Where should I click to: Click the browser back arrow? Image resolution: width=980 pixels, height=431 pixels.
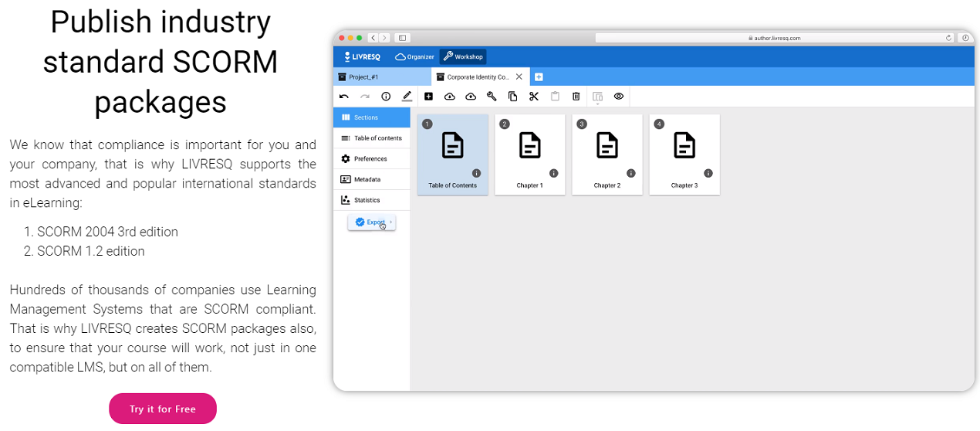click(373, 37)
